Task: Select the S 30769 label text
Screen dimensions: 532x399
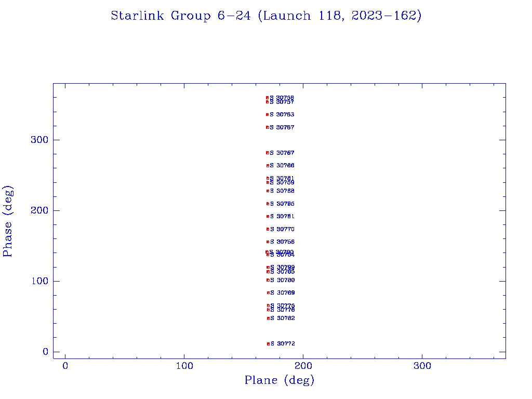Action: click(283, 292)
